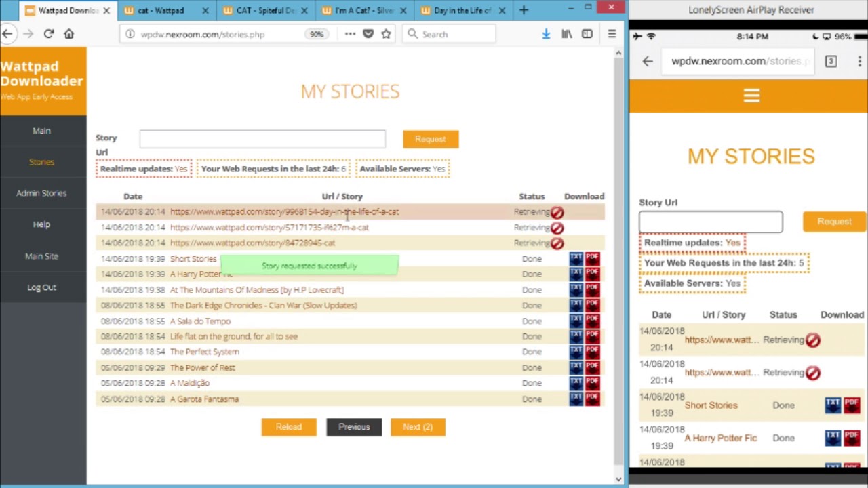Viewport: 868px width, 488px height.
Task: Download A Harry Potter Fic TXT mobile
Action: [833, 437]
